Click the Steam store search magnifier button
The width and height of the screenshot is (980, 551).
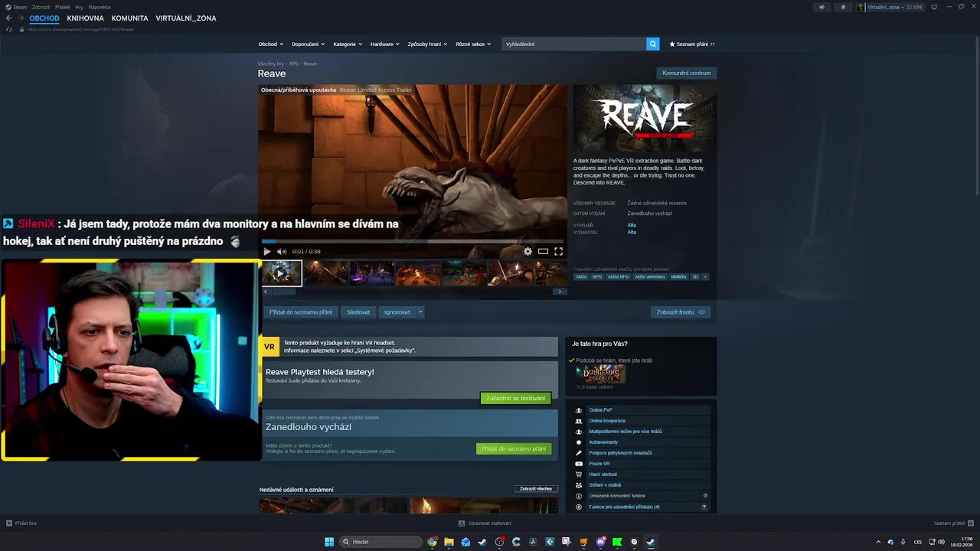[653, 44]
